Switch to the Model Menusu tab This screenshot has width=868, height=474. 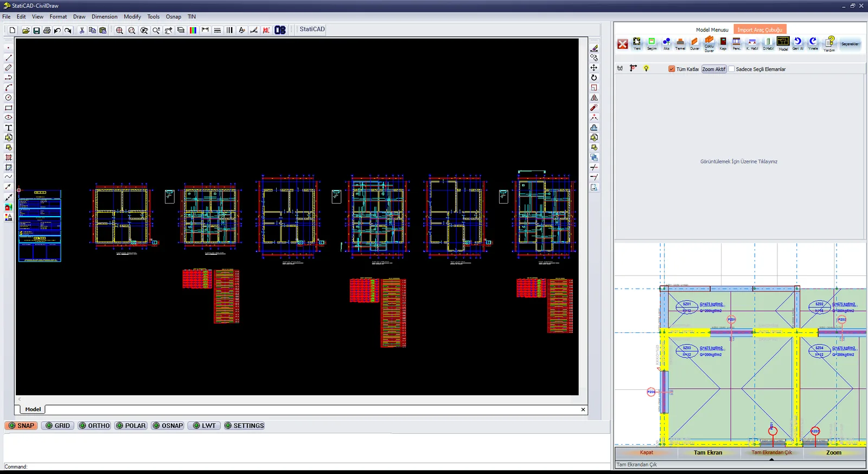712,30
